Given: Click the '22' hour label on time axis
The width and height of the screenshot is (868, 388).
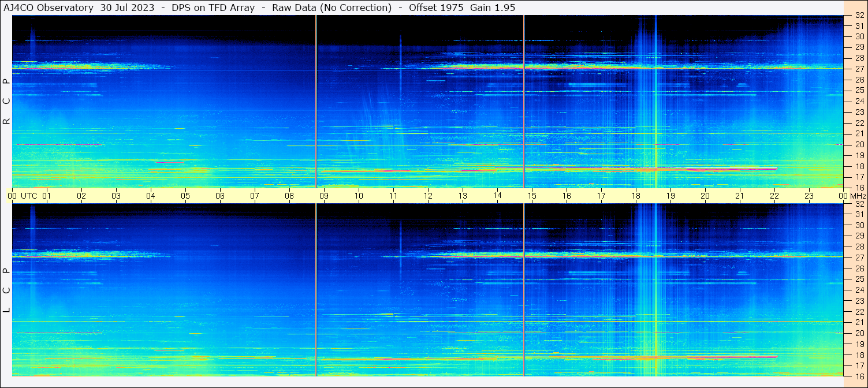Looking at the screenshot, I should [x=774, y=196].
